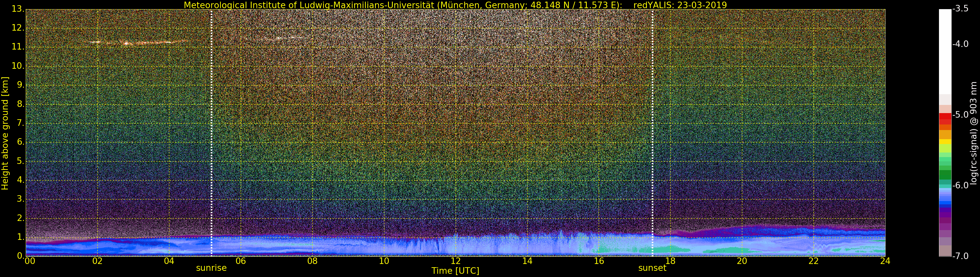The width and height of the screenshot is (980, 277).
Task: Click the time axis tick label '22'
Action: coord(813,261)
